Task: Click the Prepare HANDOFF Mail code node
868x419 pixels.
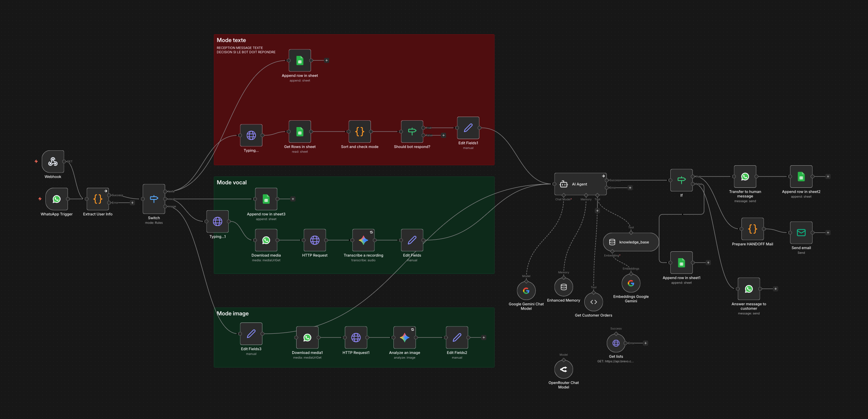Action: [x=752, y=229]
